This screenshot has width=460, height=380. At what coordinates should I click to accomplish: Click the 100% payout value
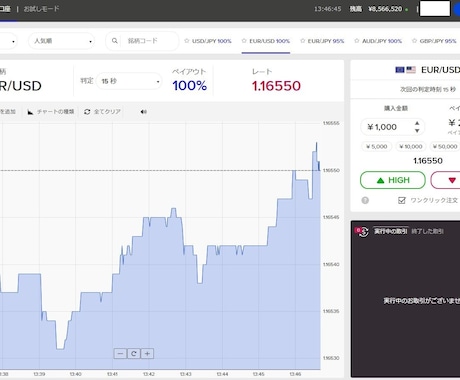click(x=190, y=86)
